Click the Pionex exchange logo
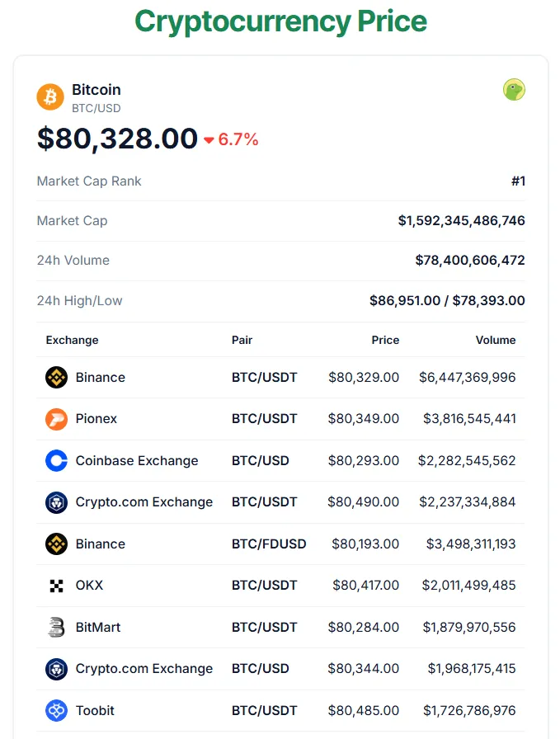This screenshot has width=560, height=739. point(56,419)
